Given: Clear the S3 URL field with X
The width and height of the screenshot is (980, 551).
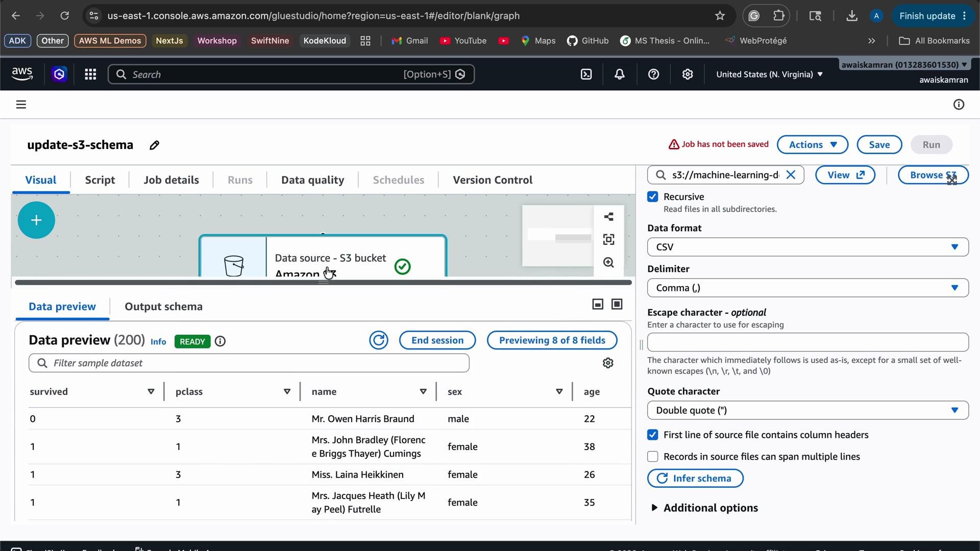Looking at the screenshot, I should pos(791,175).
